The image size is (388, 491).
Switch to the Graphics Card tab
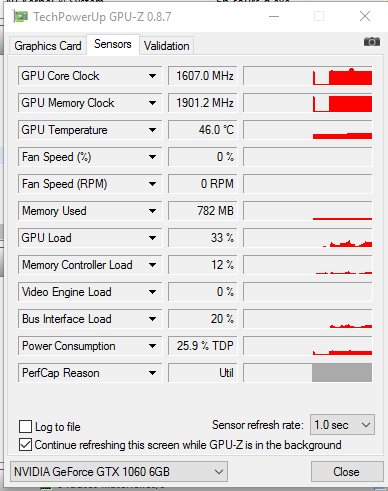[48, 46]
